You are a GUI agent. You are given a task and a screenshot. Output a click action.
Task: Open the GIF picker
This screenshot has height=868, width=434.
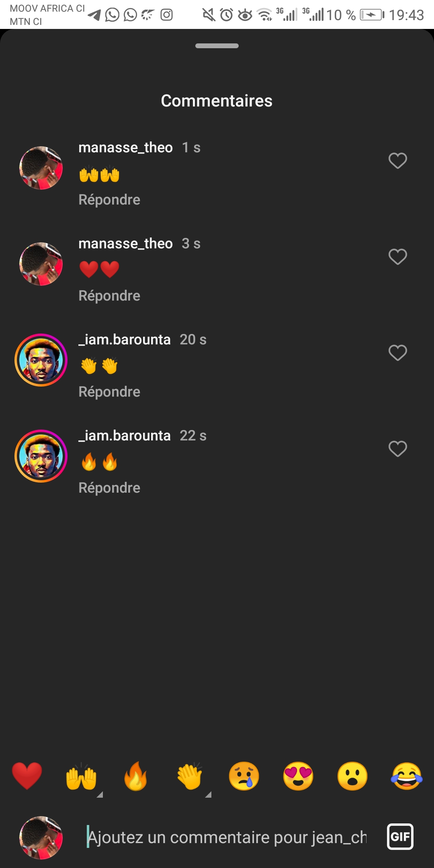tap(400, 837)
